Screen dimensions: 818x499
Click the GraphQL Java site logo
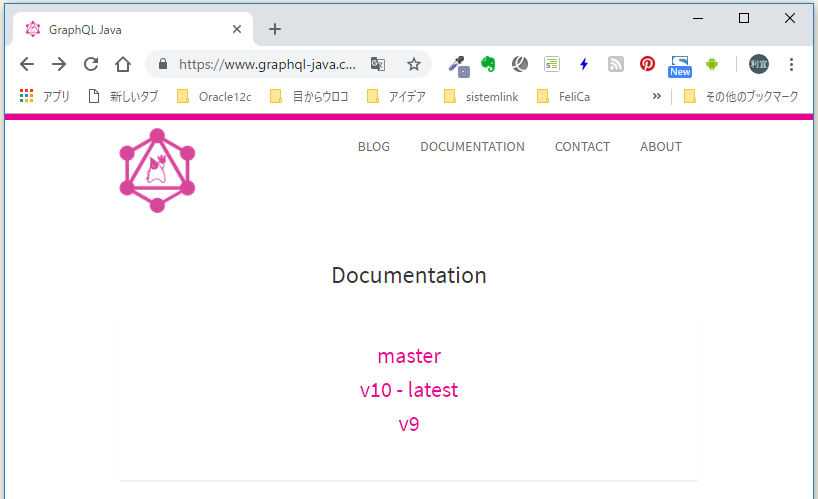click(157, 171)
